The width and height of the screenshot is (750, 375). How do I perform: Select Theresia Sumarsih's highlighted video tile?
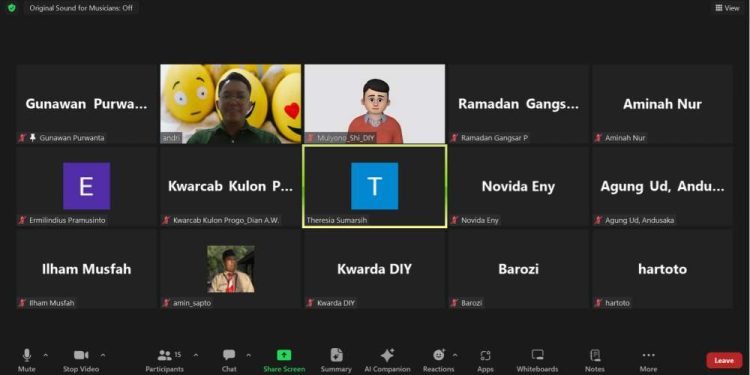375,186
